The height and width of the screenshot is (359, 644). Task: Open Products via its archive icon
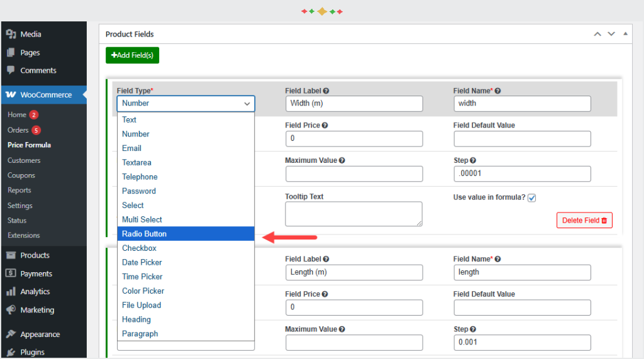coord(11,255)
